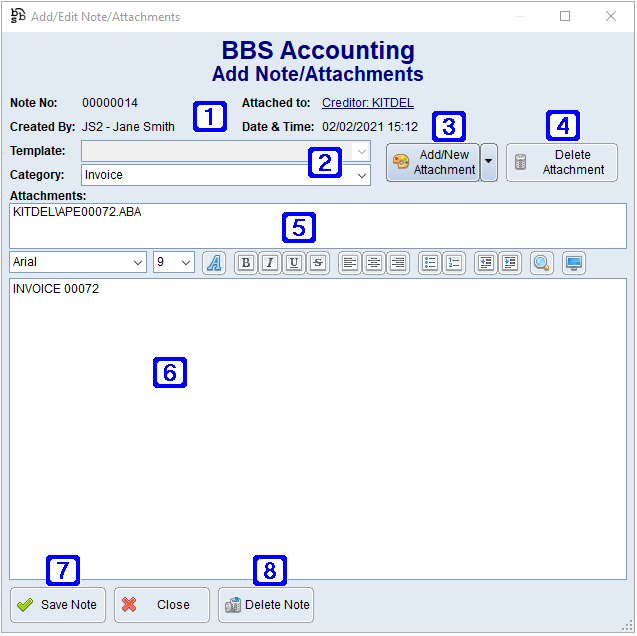Toggle italic formatting

(270, 263)
